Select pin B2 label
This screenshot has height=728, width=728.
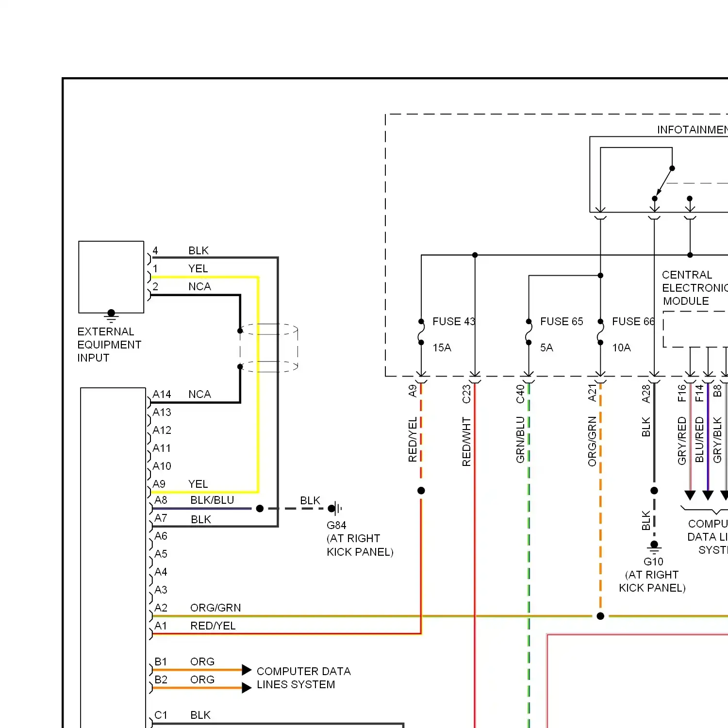(161, 679)
